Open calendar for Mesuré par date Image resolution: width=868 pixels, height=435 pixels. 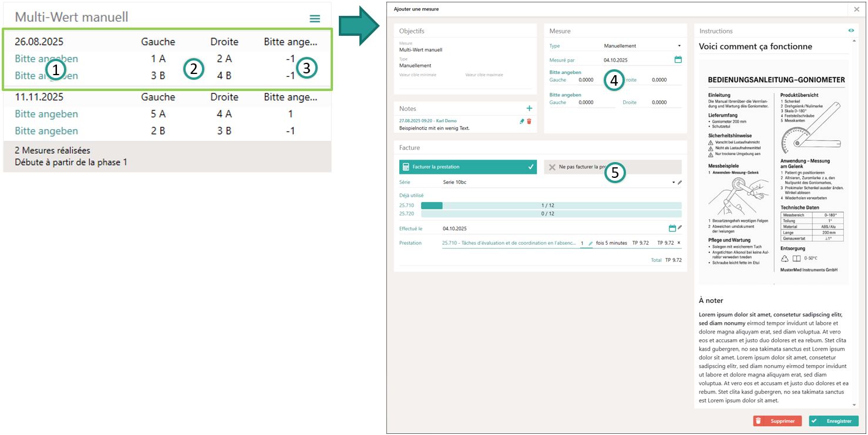point(678,60)
